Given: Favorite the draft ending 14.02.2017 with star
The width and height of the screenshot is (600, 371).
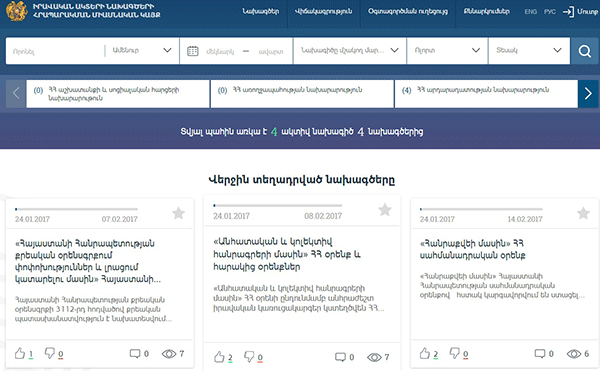Looking at the screenshot, I should (x=583, y=213).
